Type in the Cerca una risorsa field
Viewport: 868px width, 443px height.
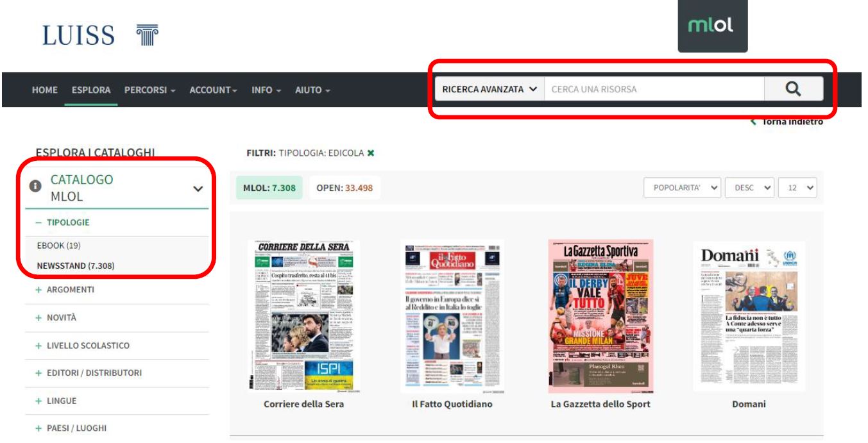coord(653,90)
